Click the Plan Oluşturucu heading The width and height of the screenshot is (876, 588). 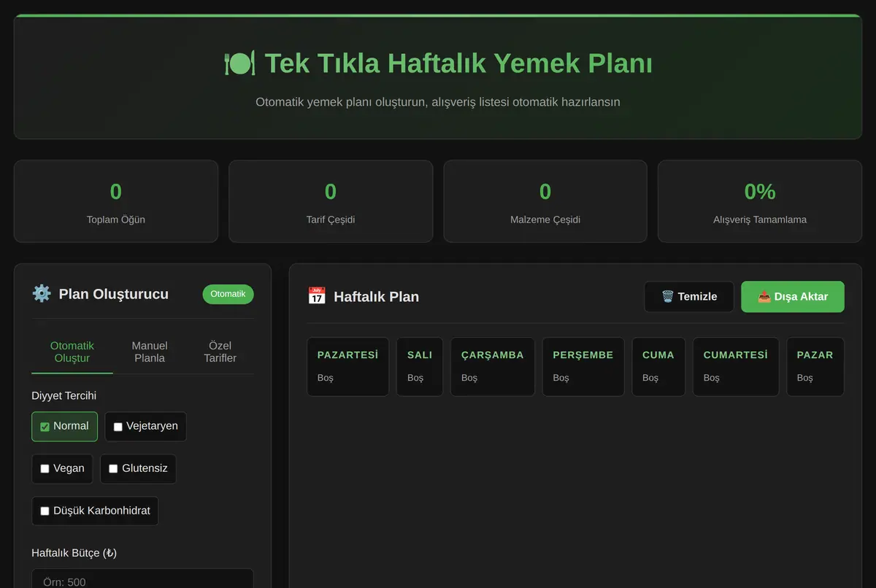pos(114,294)
